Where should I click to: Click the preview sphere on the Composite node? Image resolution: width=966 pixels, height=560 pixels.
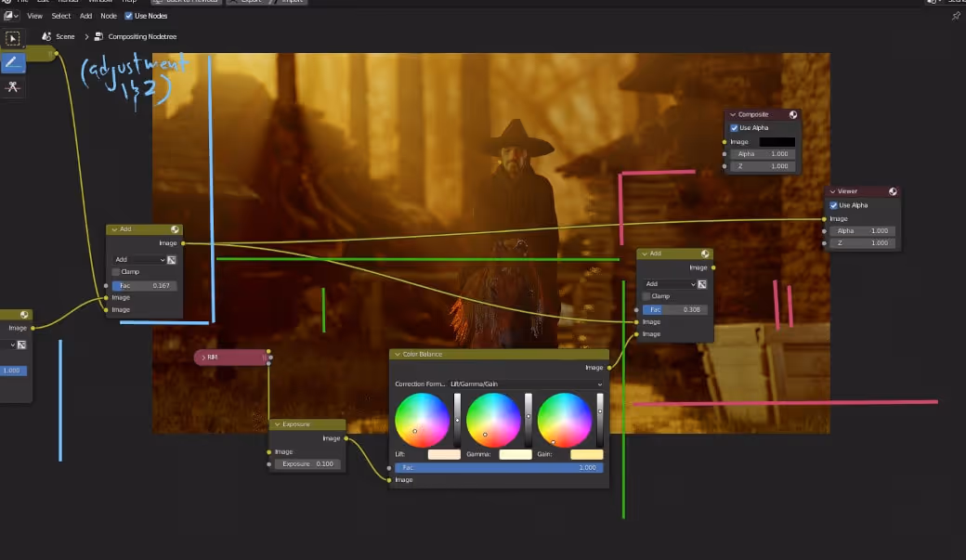tap(793, 114)
